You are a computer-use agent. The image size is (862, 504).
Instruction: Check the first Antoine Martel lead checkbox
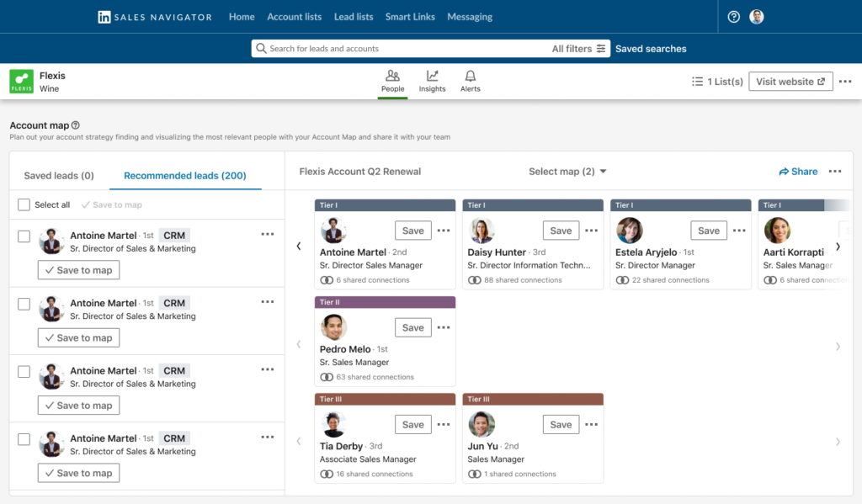pyautogui.click(x=24, y=236)
